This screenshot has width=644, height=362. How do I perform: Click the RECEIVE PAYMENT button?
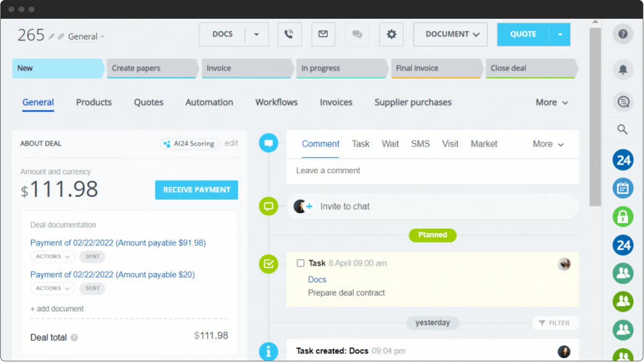tap(196, 190)
